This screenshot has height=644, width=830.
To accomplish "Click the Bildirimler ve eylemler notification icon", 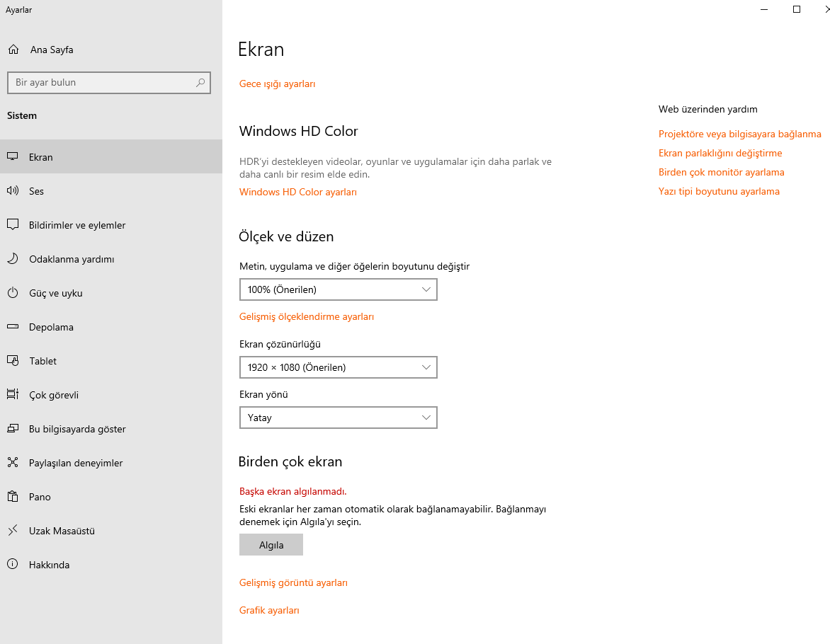I will (x=13, y=224).
